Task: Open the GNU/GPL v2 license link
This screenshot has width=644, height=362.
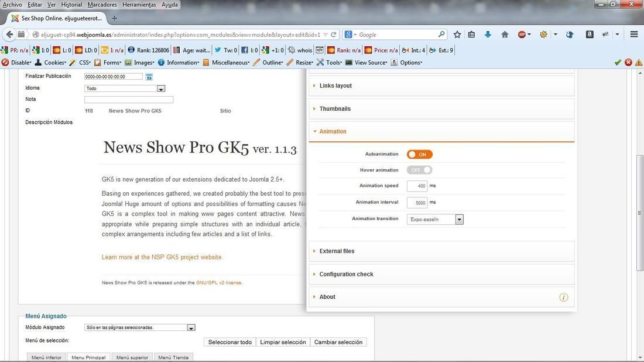Action: tap(218, 283)
